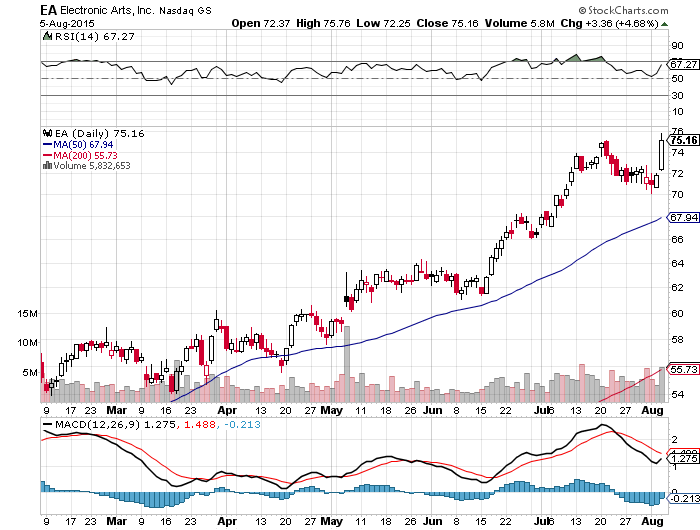The height and width of the screenshot is (530, 700).
Task: Click the red 1.488 MACD signal value
Action: coord(200,425)
